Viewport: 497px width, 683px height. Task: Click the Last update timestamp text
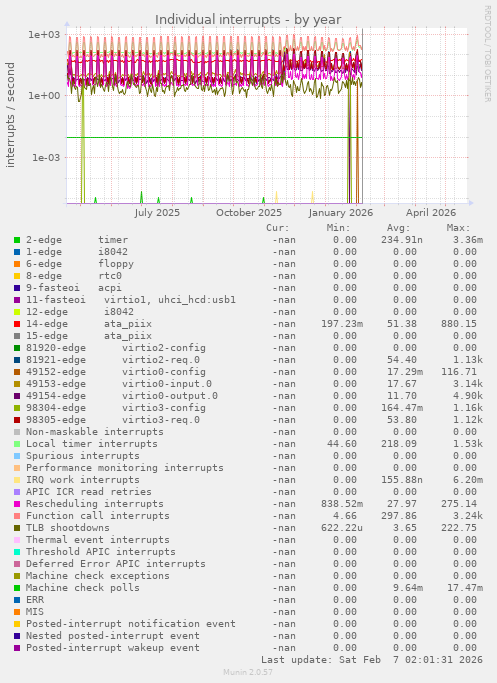(x=372, y=660)
